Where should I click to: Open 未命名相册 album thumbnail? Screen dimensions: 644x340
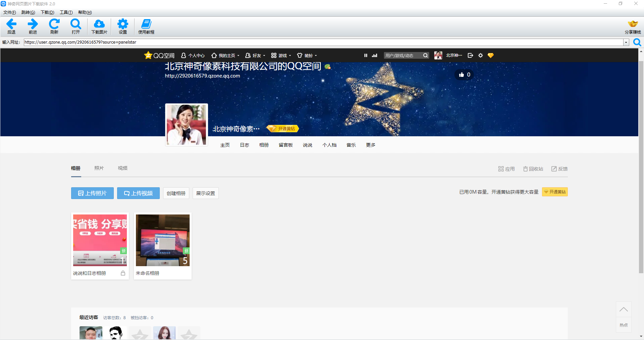[163, 240]
